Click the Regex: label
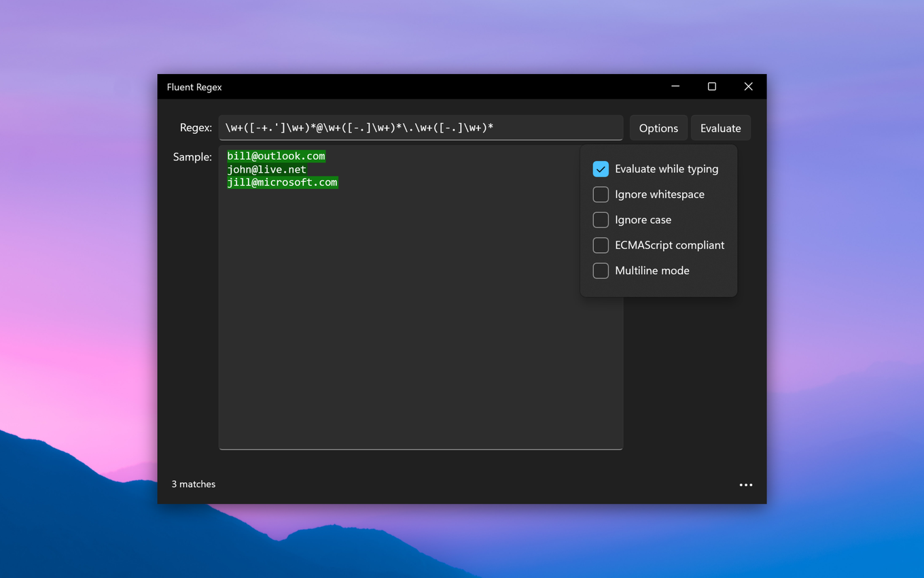Viewport: 924px width, 578px height. tap(196, 128)
